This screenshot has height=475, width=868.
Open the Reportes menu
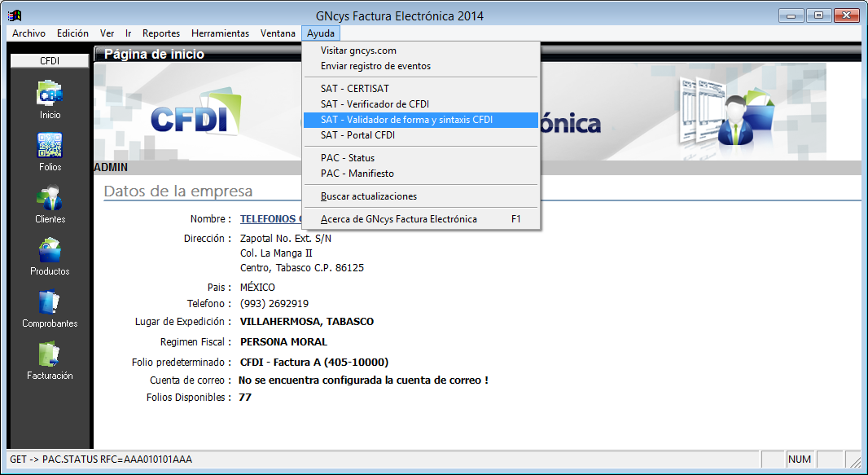(x=161, y=33)
